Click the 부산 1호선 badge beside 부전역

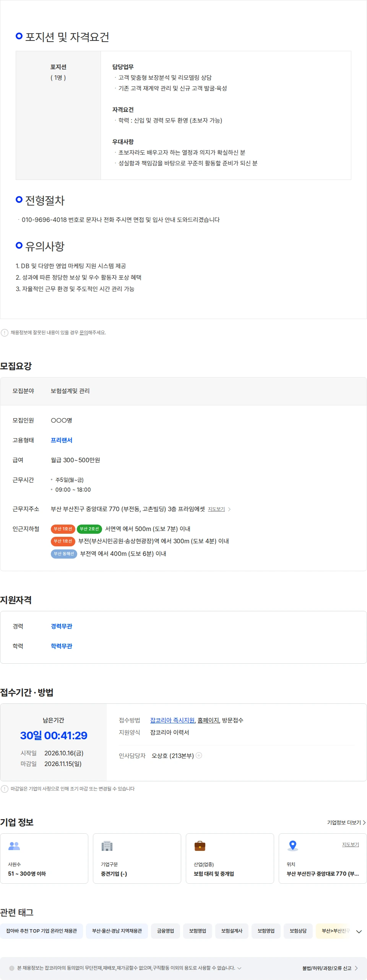(x=63, y=541)
